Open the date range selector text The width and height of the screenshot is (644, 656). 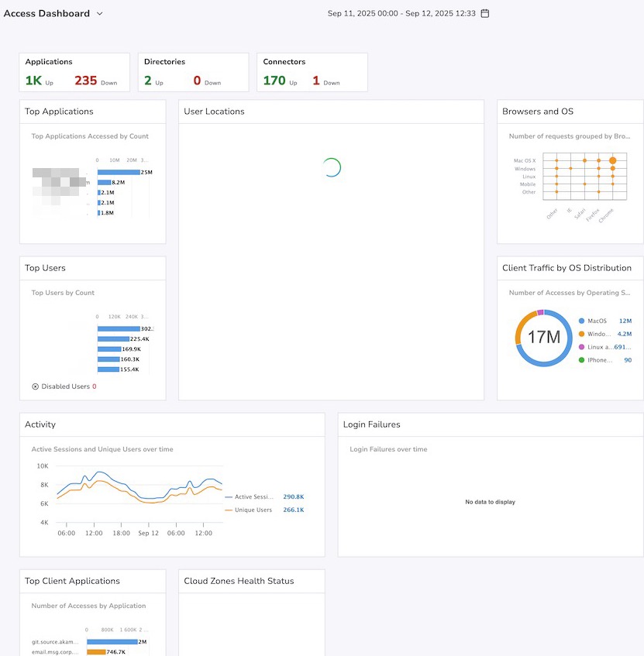401,14
